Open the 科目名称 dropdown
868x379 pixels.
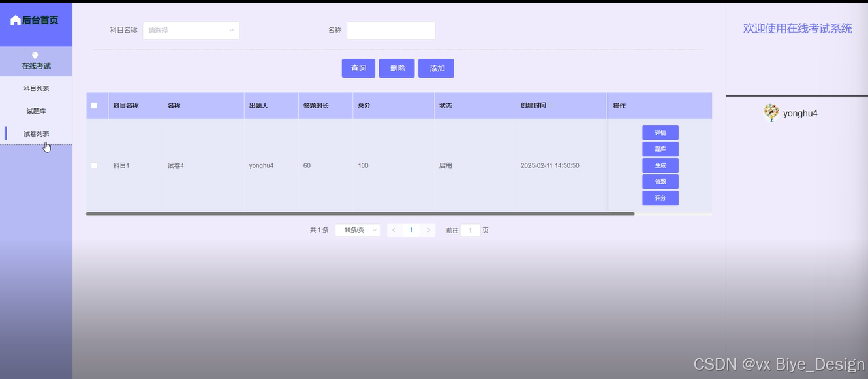pos(191,30)
